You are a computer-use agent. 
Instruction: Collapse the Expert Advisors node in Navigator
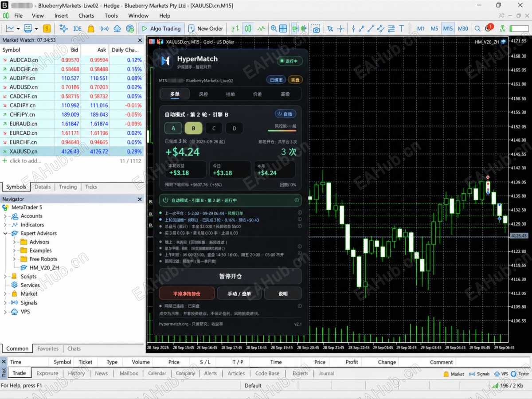5,233
